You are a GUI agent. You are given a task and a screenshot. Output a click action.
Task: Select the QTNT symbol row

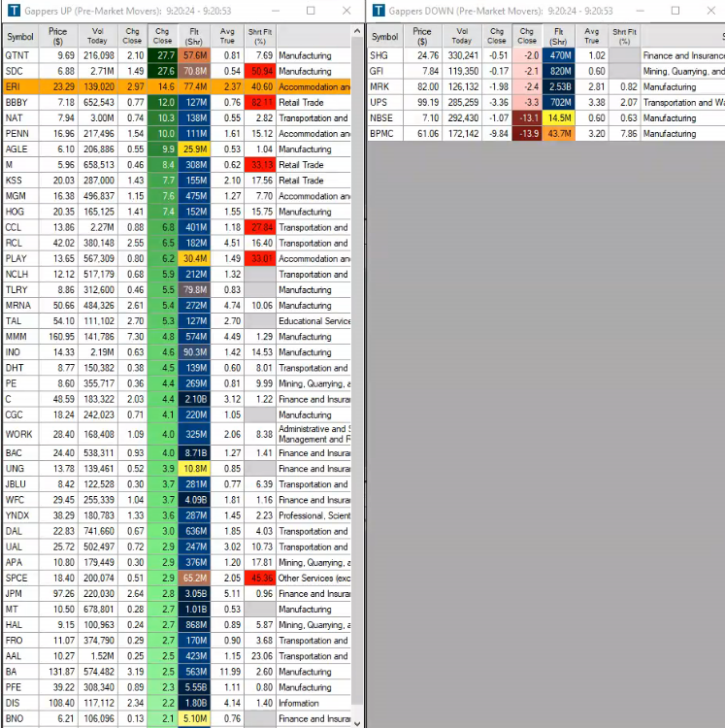(177, 55)
